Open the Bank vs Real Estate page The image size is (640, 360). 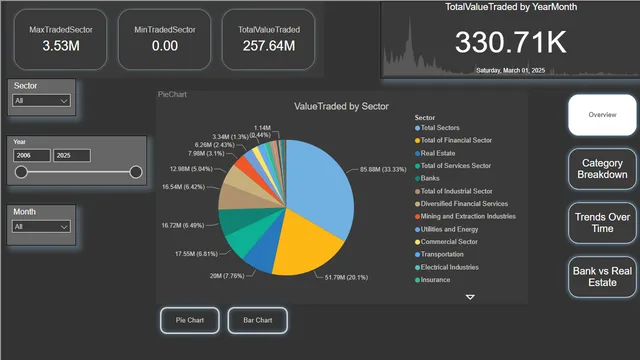(x=602, y=277)
